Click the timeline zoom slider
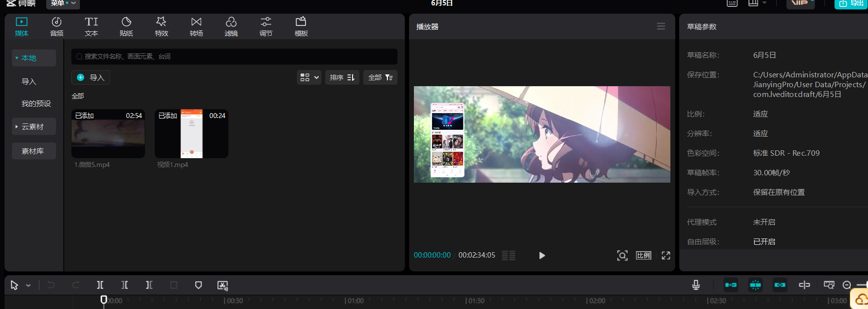Viewport: 868px width, 309px height. [x=862, y=285]
